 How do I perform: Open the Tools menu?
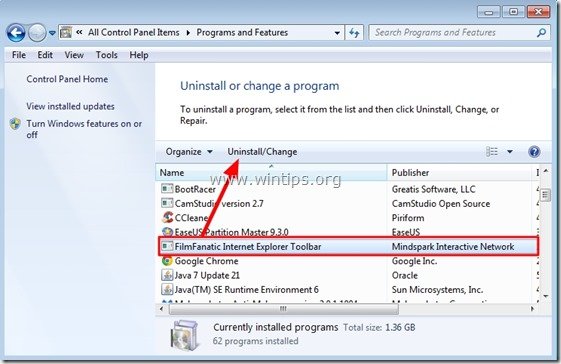click(107, 55)
